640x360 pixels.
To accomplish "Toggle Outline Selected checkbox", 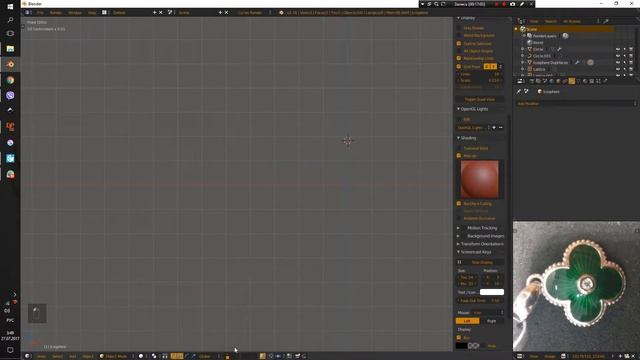I will [459, 43].
